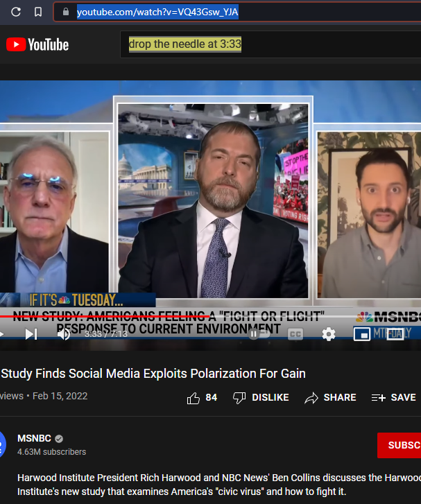The width and height of the screenshot is (421, 504).
Task: Turn on closed captions (CC)
Action: [x=295, y=334]
